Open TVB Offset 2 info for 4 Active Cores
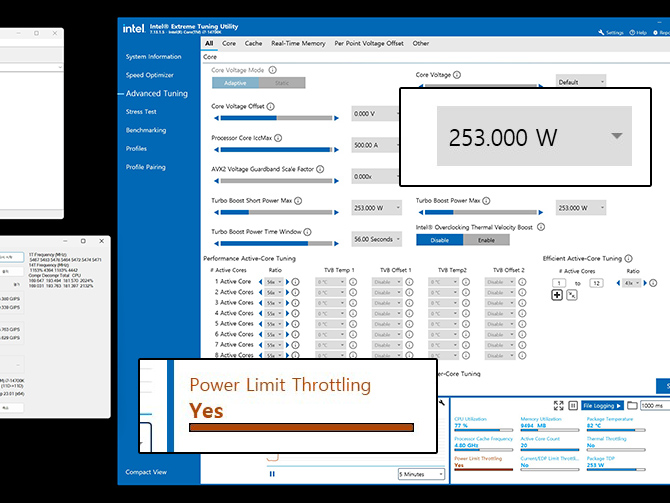This screenshot has height=503, width=670. [522, 313]
